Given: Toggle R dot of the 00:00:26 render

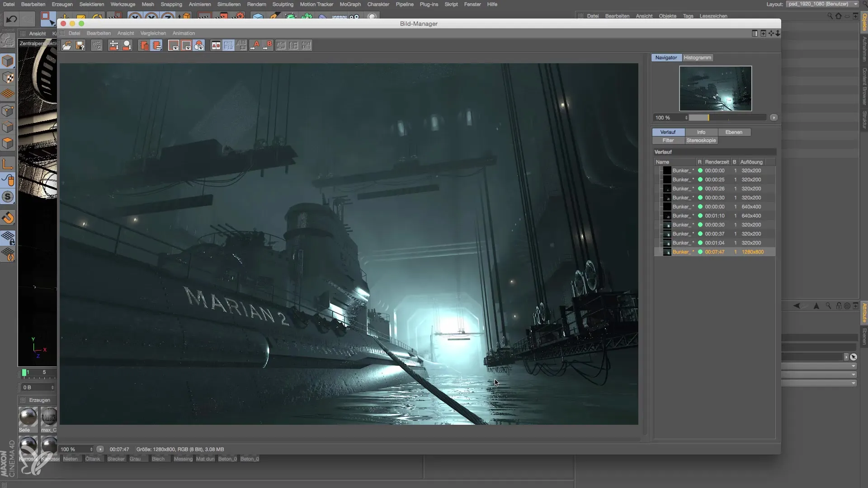Looking at the screenshot, I should pyautogui.click(x=700, y=188).
